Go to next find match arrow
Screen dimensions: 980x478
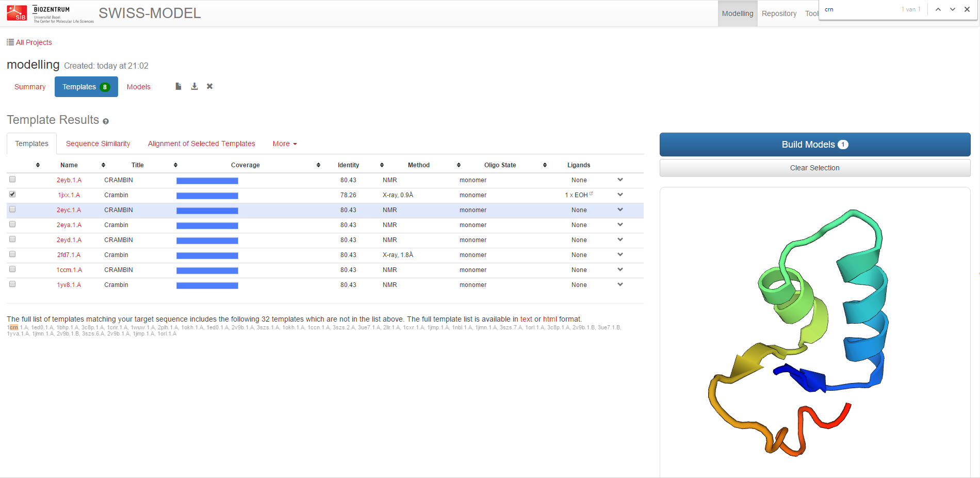pos(953,9)
